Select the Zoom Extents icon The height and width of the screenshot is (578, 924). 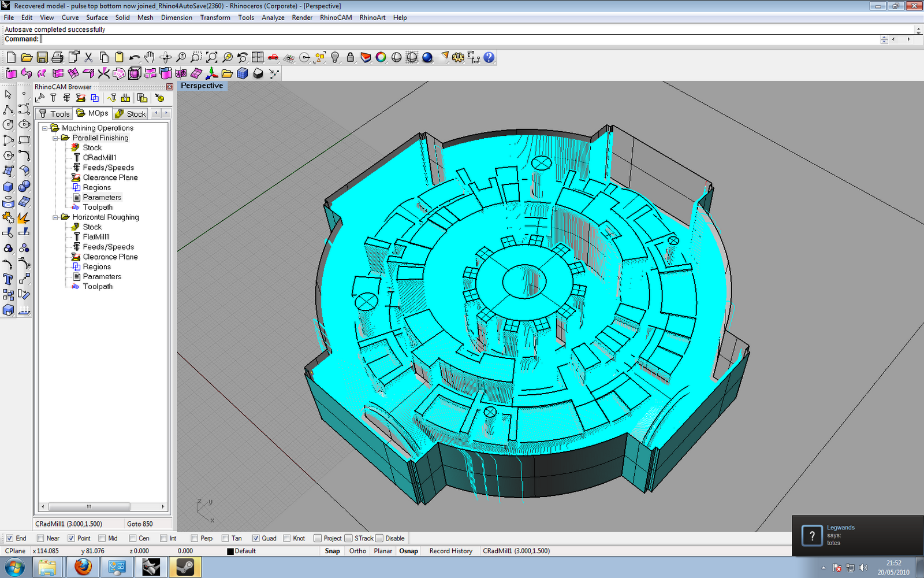212,57
